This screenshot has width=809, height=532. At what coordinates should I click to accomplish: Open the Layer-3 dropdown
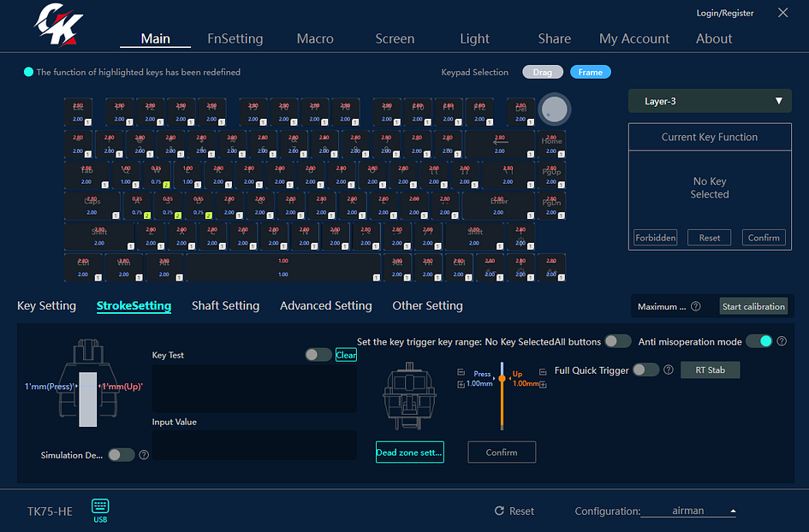click(710, 101)
